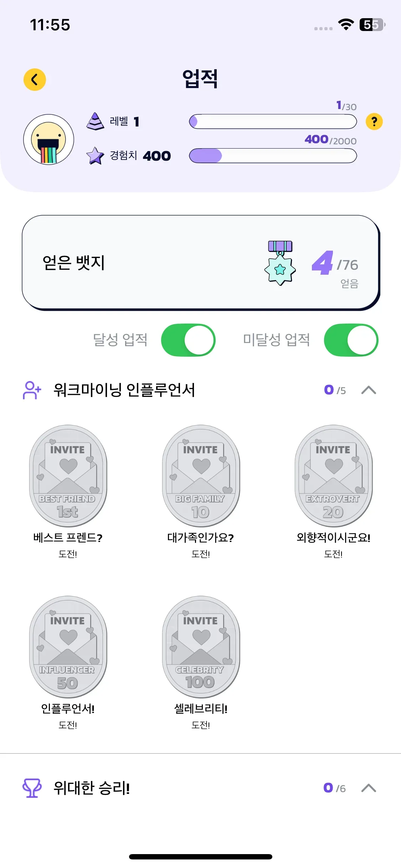Tap the level 1/30 progress bar
Screen dimensions: 401x868
pos(273,122)
